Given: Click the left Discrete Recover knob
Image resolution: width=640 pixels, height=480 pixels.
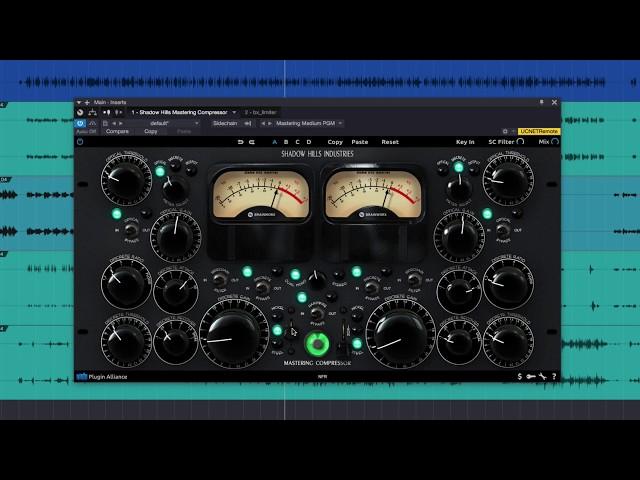Looking at the screenshot, I should 176,342.
